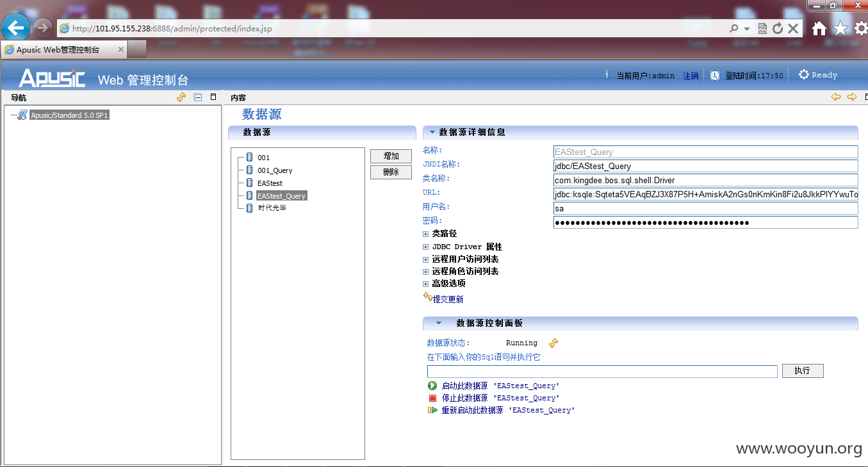
Task: Click the JNDI名称 input field
Action: 705,166
